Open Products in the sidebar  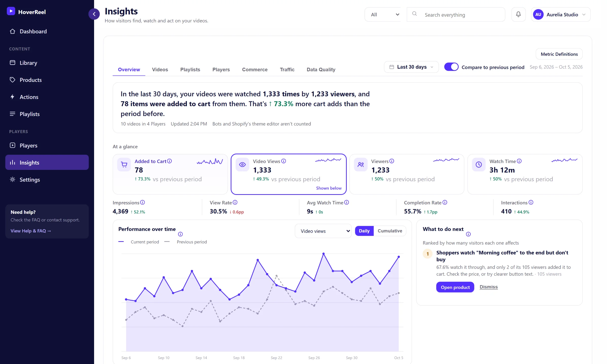[x=47, y=80]
